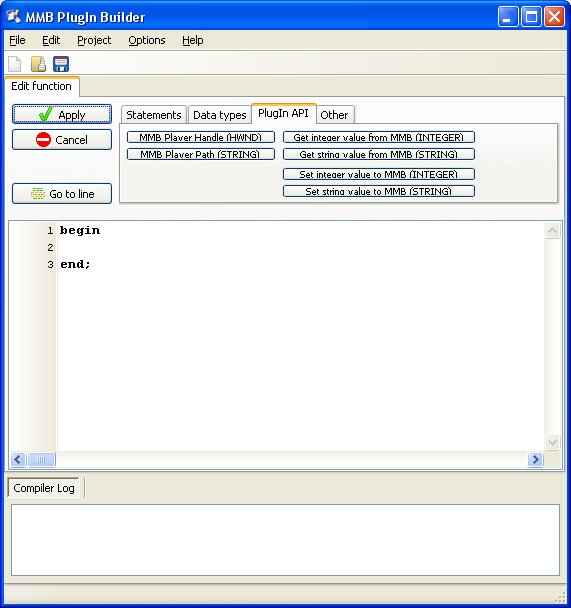The width and height of the screenshot is (571, 608).
Task: Click the New file toolbar icon
Action: [x=15, y=64]
